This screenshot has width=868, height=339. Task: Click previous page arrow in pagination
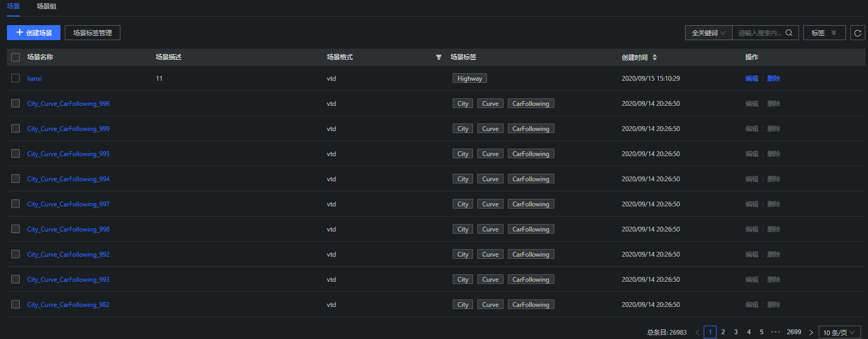click(697, 333)
